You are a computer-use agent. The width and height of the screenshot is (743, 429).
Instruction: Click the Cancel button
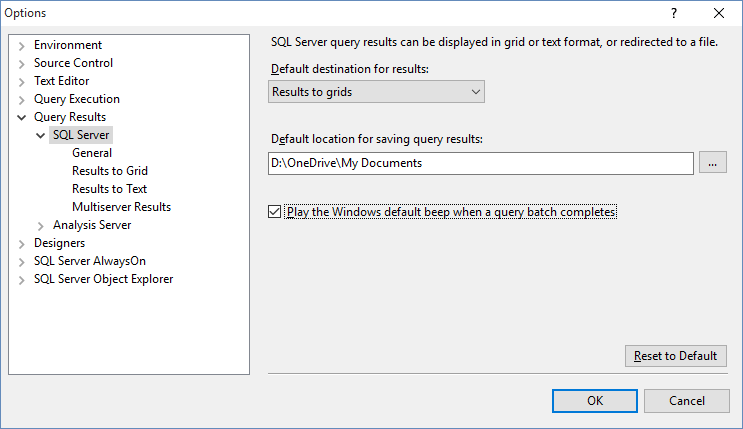point(687,401)
